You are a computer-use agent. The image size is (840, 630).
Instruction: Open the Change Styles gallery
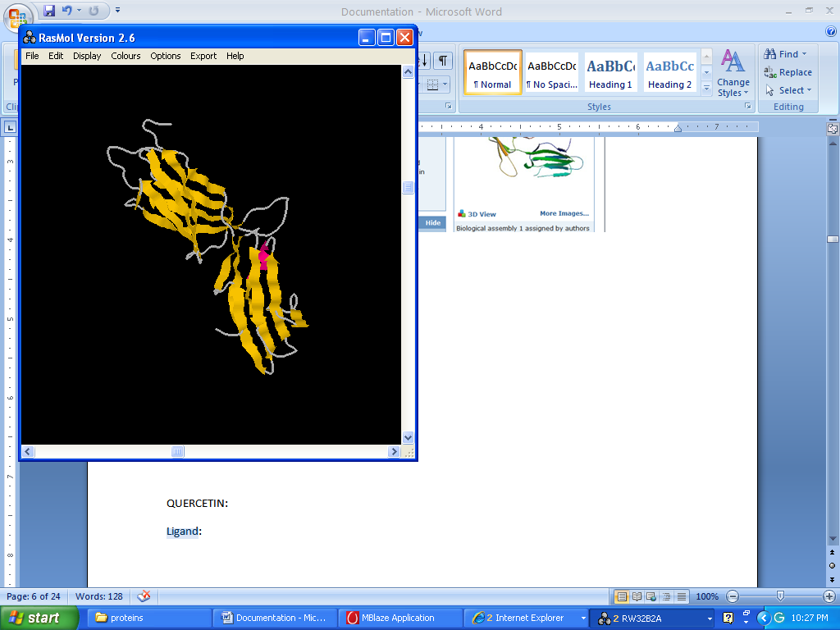click(733, 73)
